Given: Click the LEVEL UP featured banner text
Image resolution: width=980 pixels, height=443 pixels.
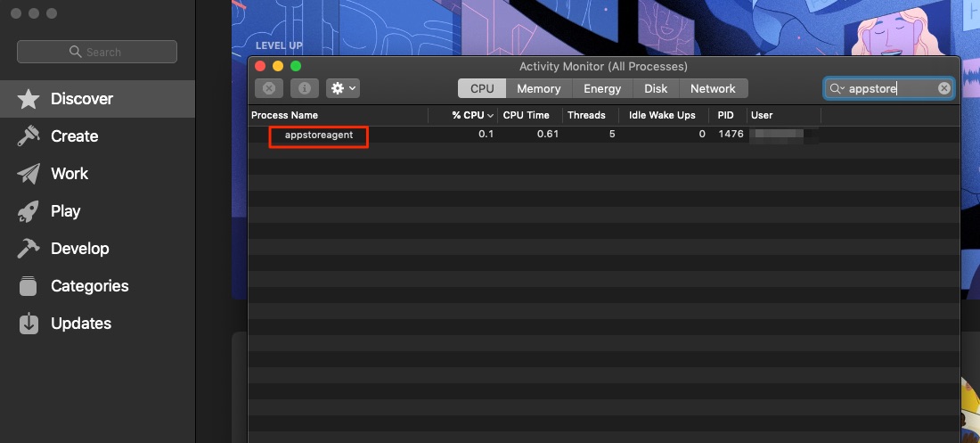Looking at the screenshot, I should point(279,45).
